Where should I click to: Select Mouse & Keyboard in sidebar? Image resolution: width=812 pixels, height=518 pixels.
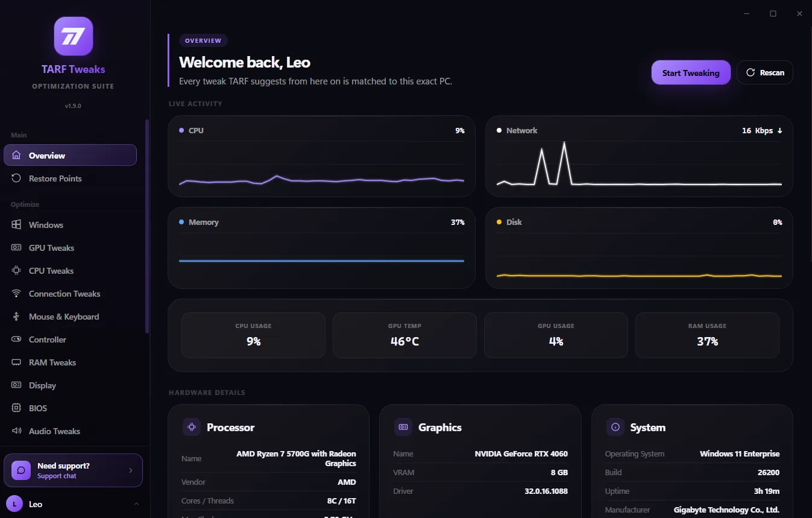(x=71, y=317)
